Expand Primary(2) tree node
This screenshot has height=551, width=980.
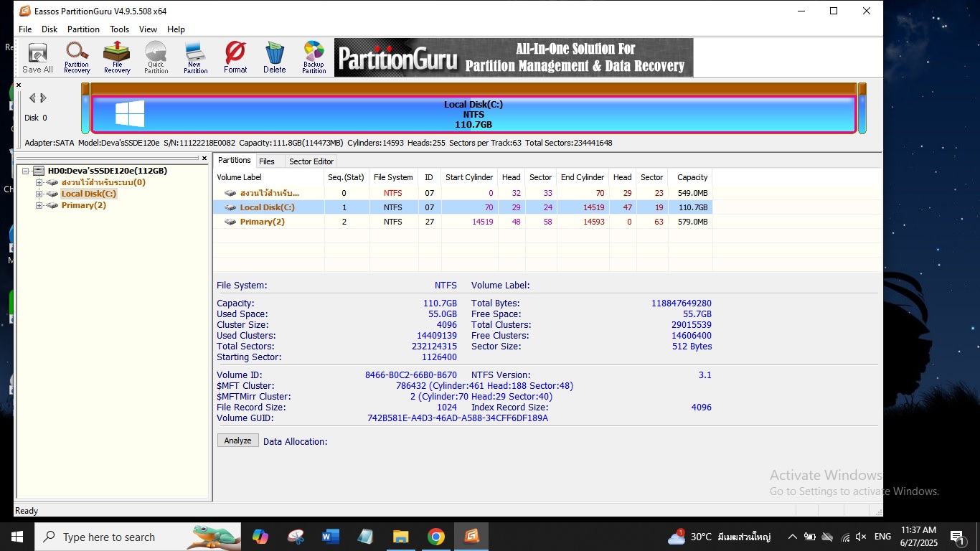(x=39, y=205)
